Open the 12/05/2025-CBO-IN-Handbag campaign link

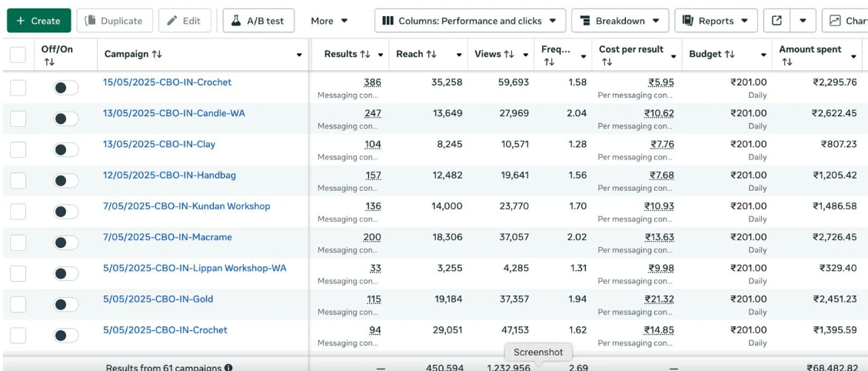coord(169,175)
